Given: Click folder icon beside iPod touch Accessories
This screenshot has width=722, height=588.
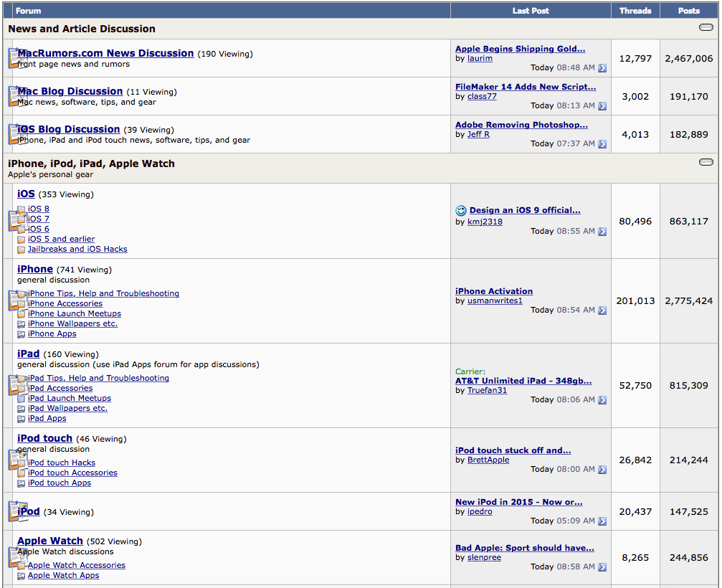Looking at the screenshot, I should point(22,473).
